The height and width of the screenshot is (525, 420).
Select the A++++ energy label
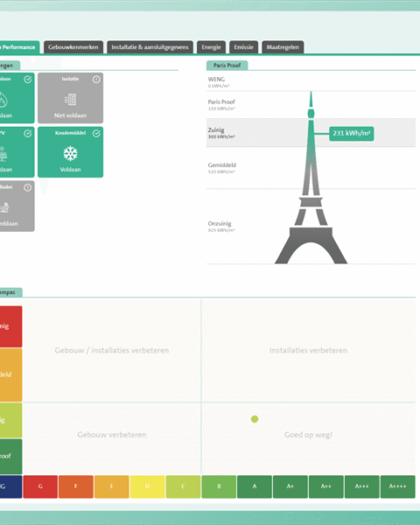tap(397, 486)
